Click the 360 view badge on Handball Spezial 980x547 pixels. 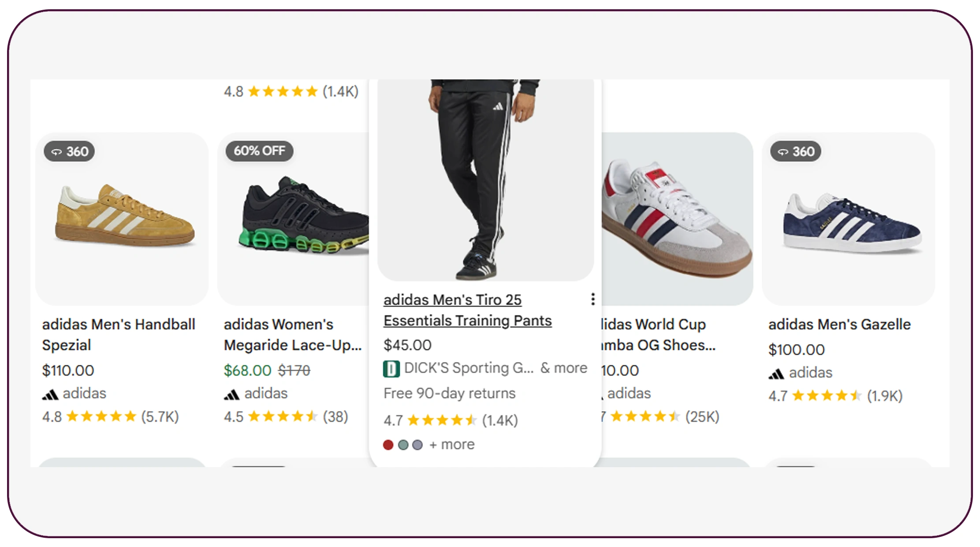(x=69, y=151)
